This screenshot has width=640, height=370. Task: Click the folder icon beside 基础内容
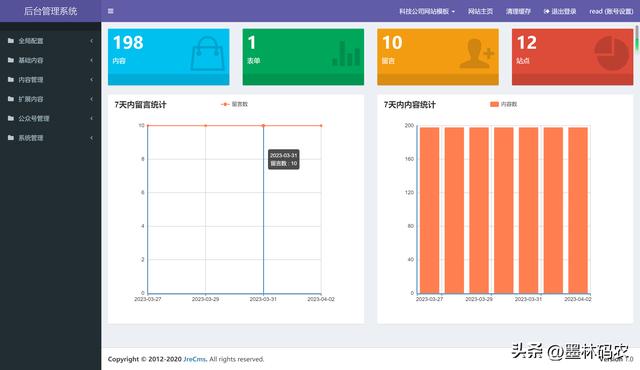point(11,60)
